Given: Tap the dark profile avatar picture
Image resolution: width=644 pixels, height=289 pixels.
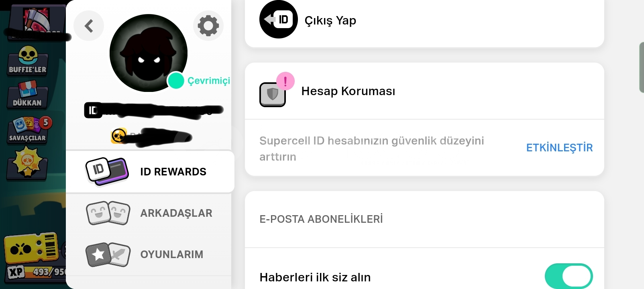Looking at the screenshot, I should (149, 53).
